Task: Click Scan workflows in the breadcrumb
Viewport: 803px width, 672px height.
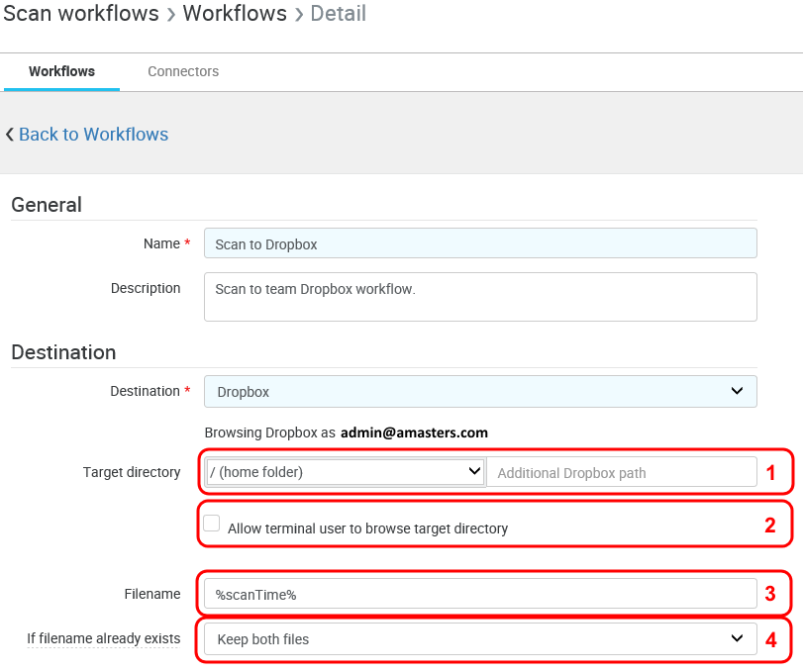Action: 81,14
